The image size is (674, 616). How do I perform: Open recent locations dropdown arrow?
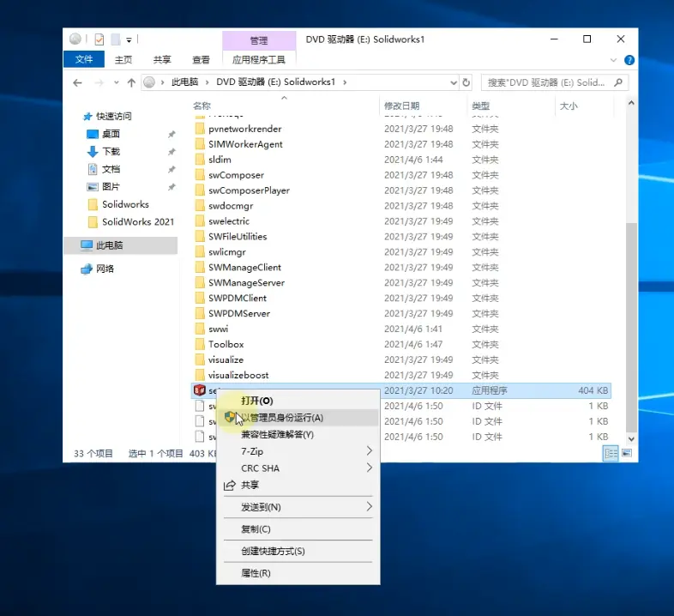pyautogui.click(x=116, y=82)
